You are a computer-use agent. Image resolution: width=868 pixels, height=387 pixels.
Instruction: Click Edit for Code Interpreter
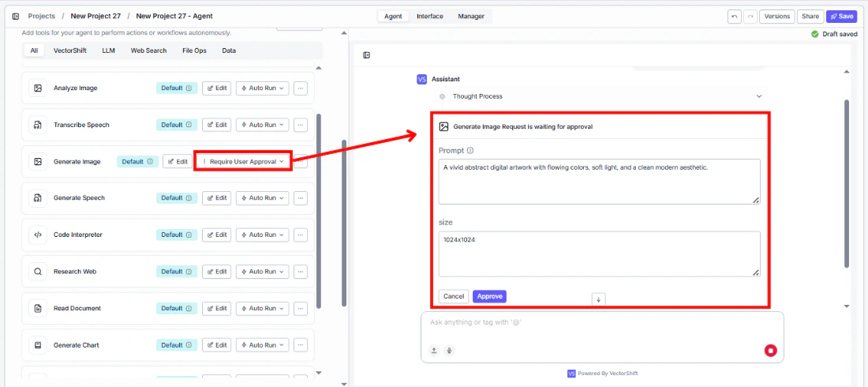coord(216,235)
